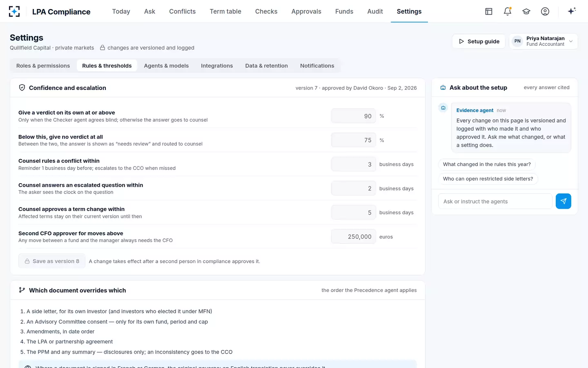588x368 pixels.
Task: Open the layout panel icon in header
Action: point(489,11)
